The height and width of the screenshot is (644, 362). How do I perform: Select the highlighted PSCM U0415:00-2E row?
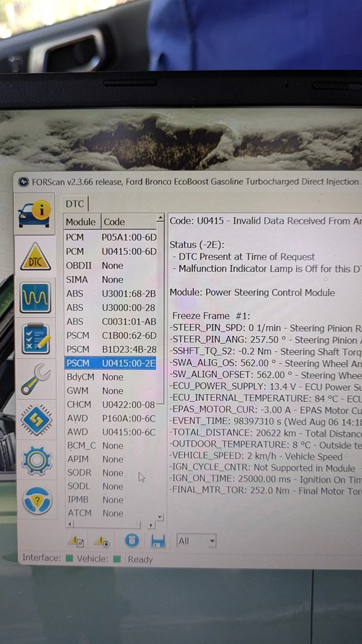point(111,363)
